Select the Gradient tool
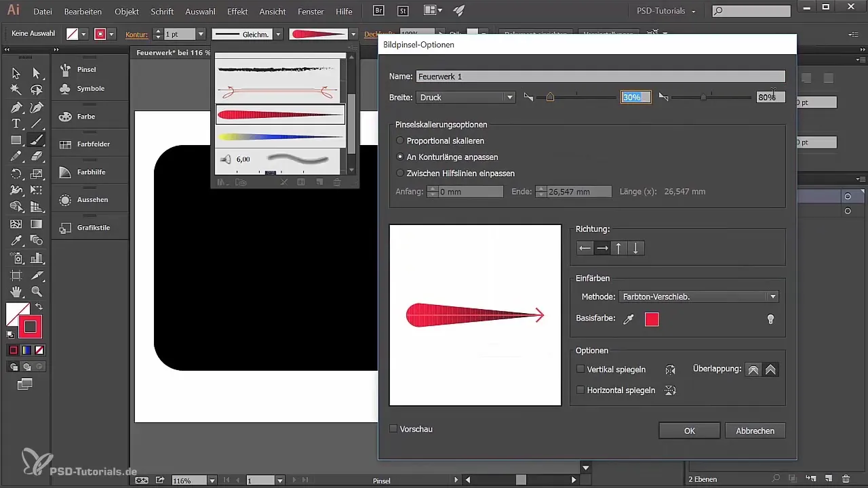 click(37, 224)
